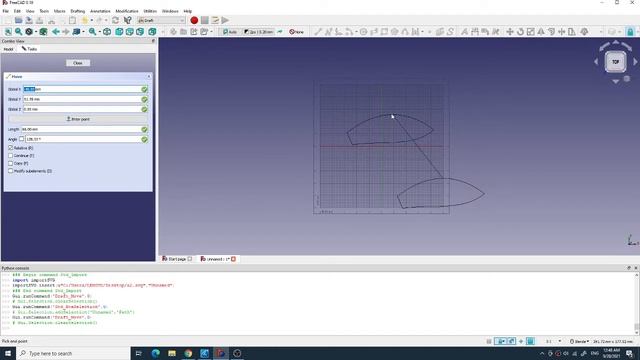This screenshot has width=640, height=360.
Task: Click the Refresh icon in the top toolbar
Action: pos(116,20)
